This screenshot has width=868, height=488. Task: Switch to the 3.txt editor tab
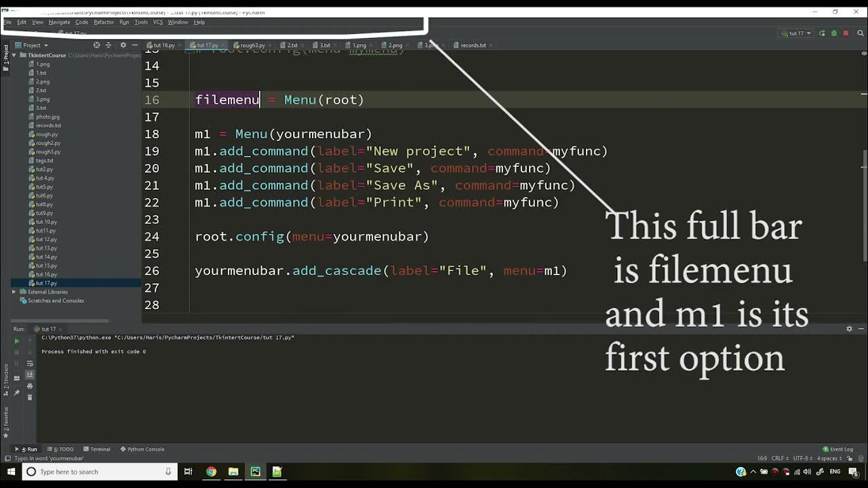click(x=324, y=45)
